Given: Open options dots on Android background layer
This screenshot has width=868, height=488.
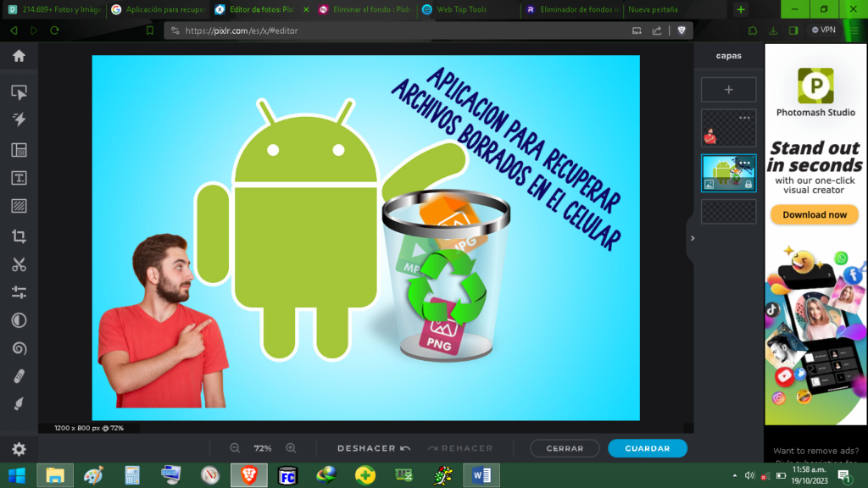Looking at the screenshot, I should [744, 163].
